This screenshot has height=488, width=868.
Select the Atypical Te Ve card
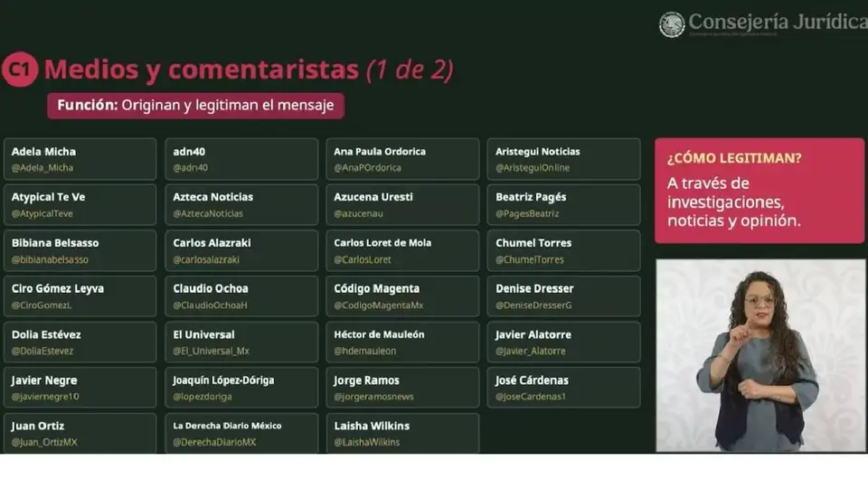80,205
